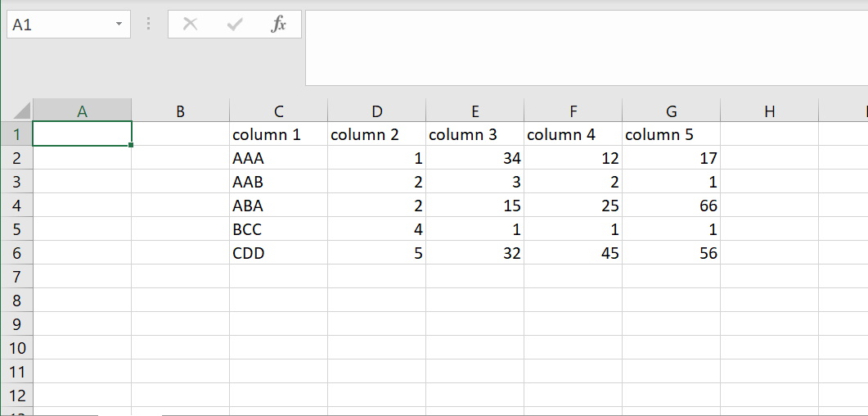This screenshot has height=416, width=868.
Task: Click the Enter checkmark icon
Action: click(x=235, y=25)
